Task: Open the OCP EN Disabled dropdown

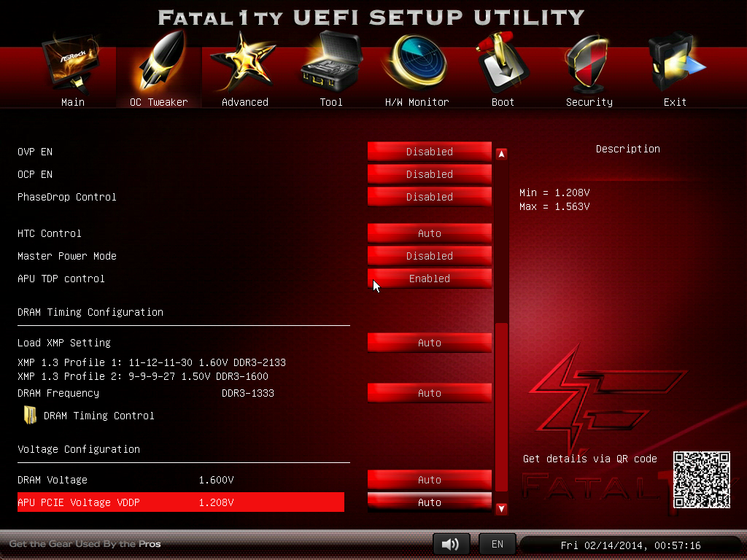Action: coord(429,174)
